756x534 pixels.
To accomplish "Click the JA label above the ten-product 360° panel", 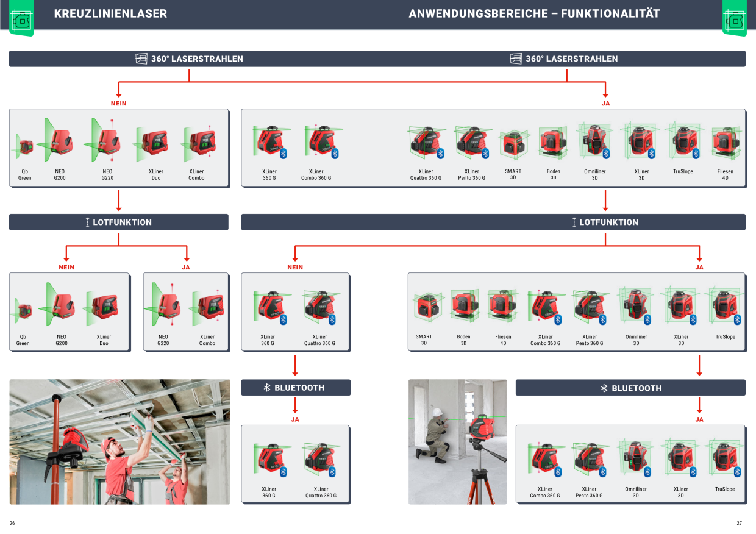I will tap(605, 103).
